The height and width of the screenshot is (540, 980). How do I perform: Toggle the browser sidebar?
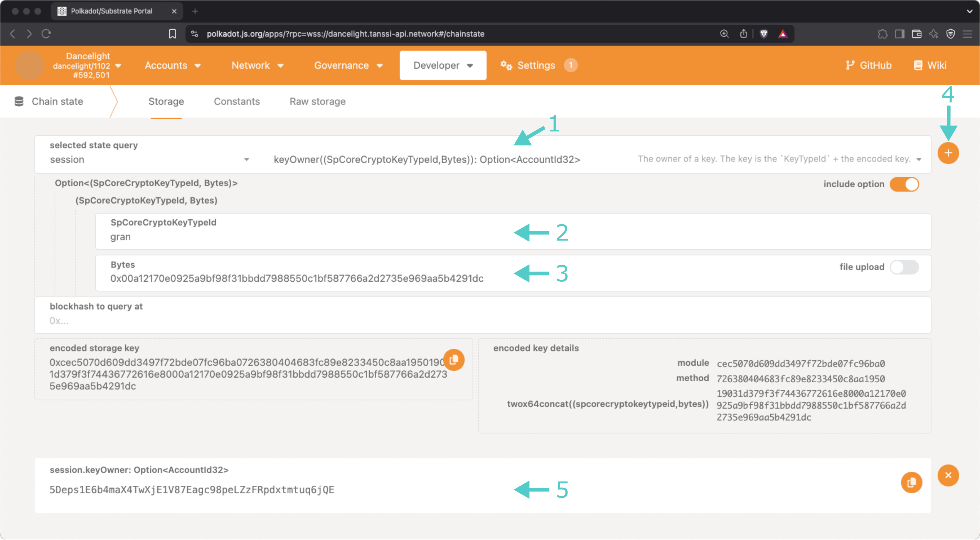[x=900, y=34]
